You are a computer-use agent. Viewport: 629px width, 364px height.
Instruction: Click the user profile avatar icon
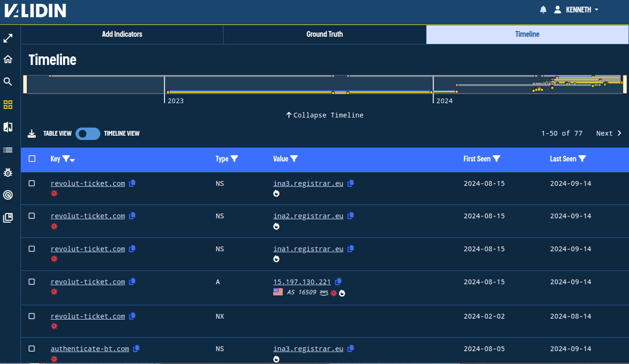[557, 10]
